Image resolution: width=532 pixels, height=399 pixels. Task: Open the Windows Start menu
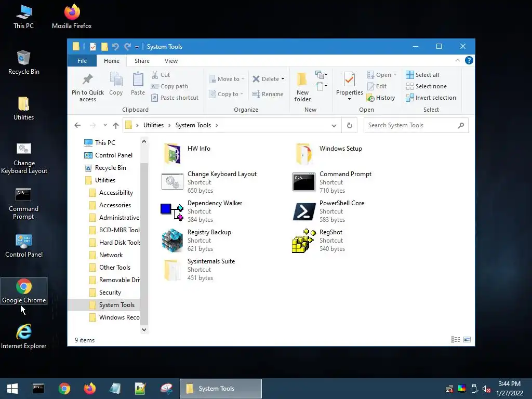[x=12, y=389]
